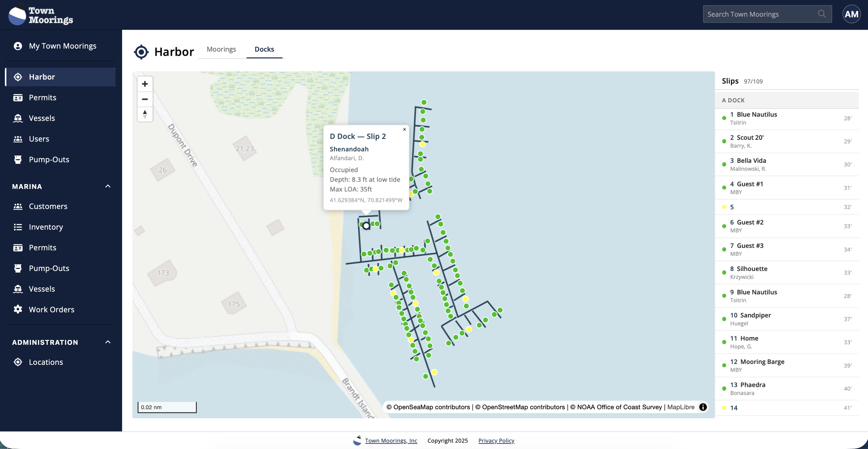This screenshot has height=449, width=868.
Task: Close the D Dock Slip 2 popup
Action: [x=404, y=129]
